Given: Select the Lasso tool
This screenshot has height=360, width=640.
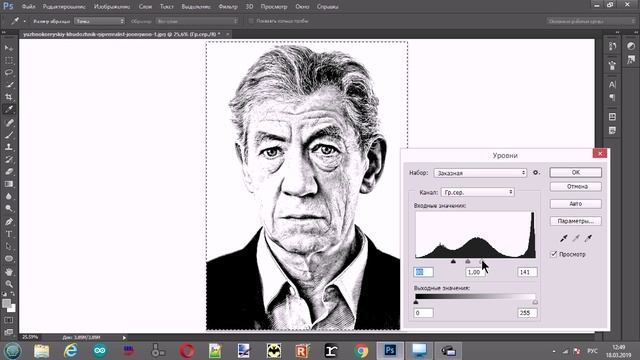Looking at the screenshot, I should pyautogui.click(x=9, y=72).
